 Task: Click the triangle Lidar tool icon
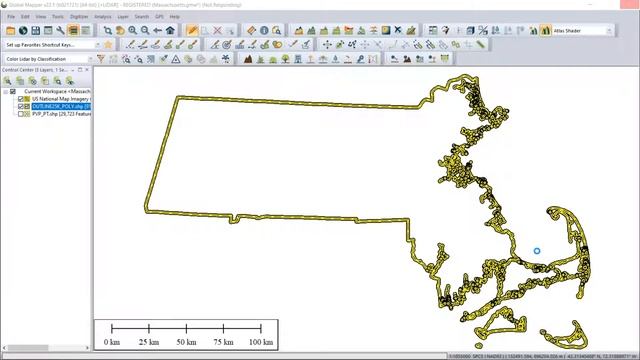coord(176,59)
